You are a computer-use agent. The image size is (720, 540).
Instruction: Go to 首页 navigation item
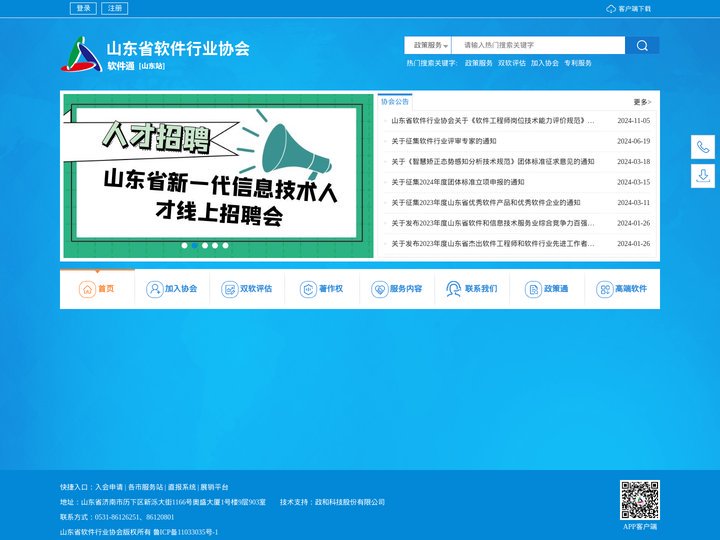pos(97,289)
